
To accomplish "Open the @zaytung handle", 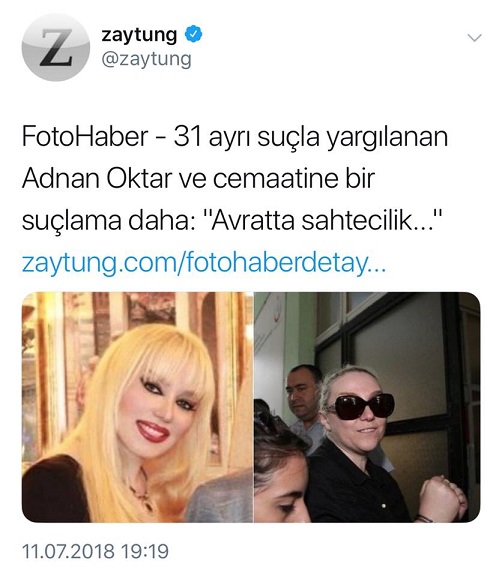I will click(x=146, y=59).
